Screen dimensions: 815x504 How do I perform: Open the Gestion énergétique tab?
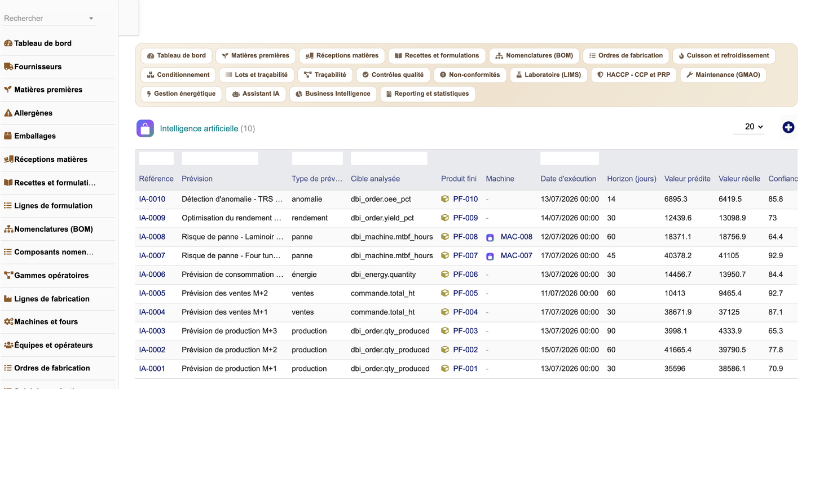[180, 94]
